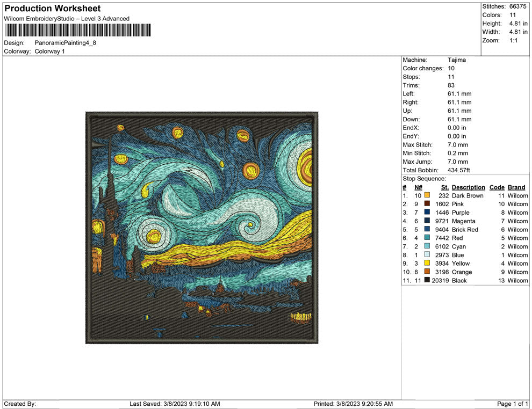This screenshot has height=409, width=532.
Task: Select the Height value in header
Action: (518, 24)
